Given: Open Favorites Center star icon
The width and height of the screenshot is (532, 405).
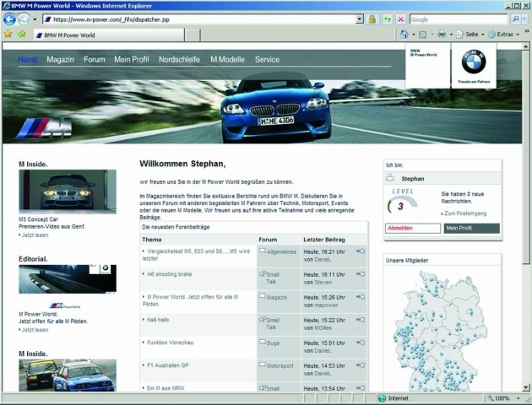Looking at the screenshot, I should 8,34.
